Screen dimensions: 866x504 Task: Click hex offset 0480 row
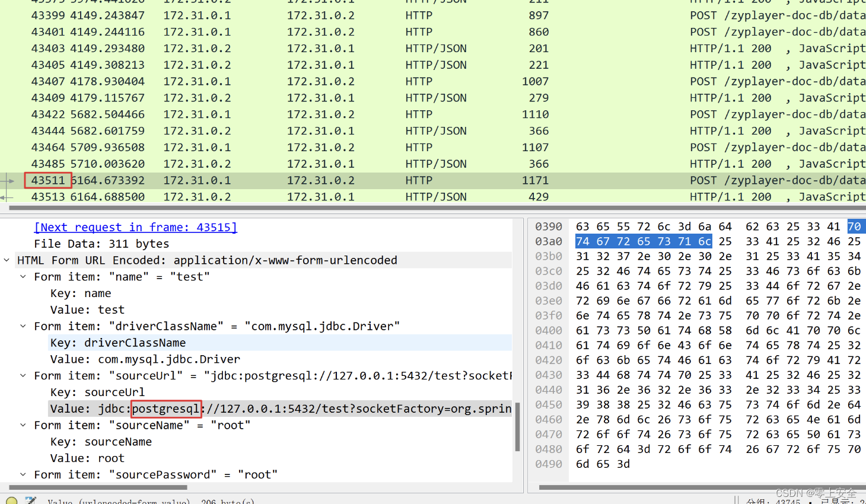tap(549, 449)
